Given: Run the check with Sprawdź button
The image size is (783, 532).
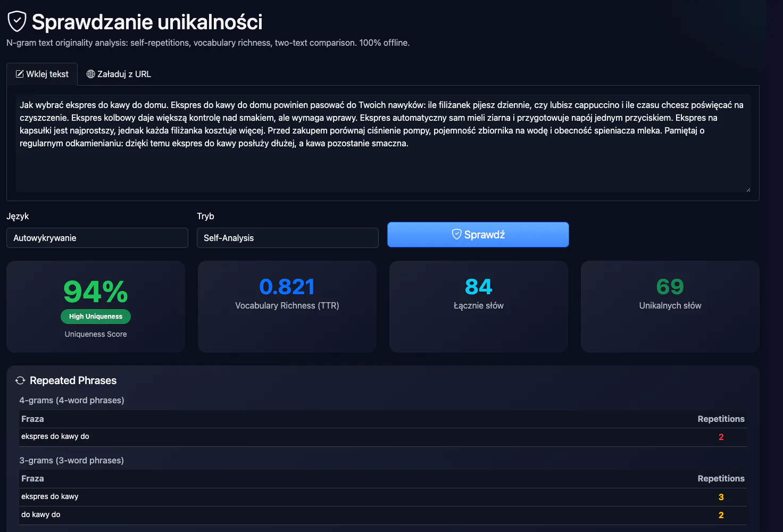Looking at the screenshot, I should pos(478,235).
